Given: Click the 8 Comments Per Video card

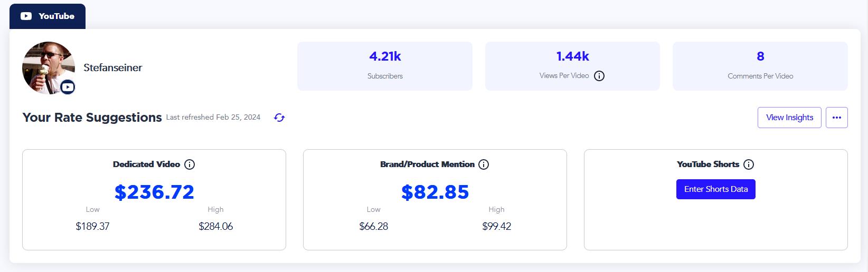Looking at the screenshot, I should [760, 66].
